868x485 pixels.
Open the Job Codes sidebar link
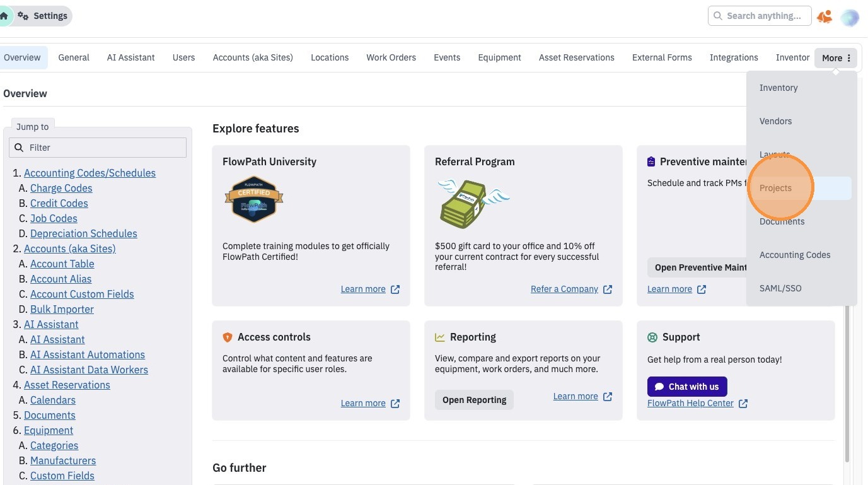(x=54, y=218)
